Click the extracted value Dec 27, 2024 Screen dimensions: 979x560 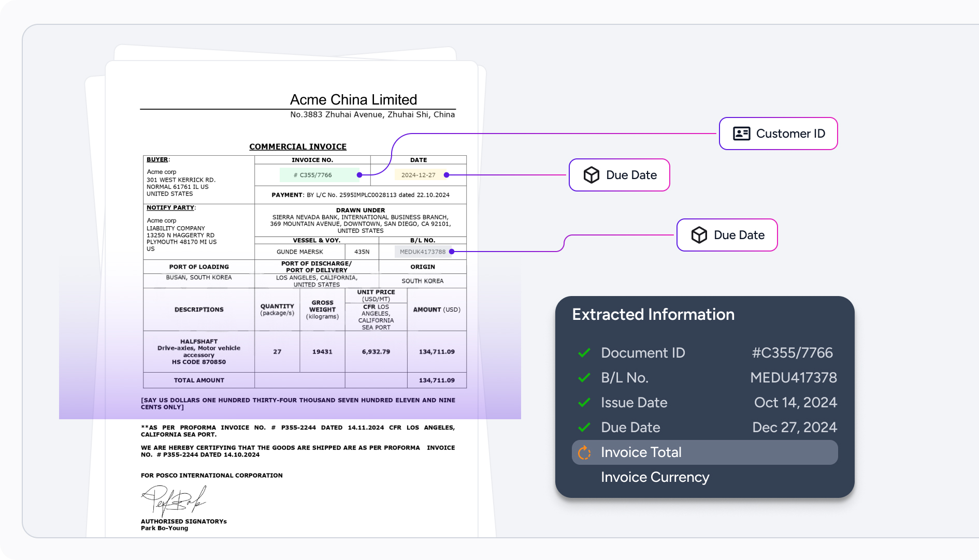795,428
